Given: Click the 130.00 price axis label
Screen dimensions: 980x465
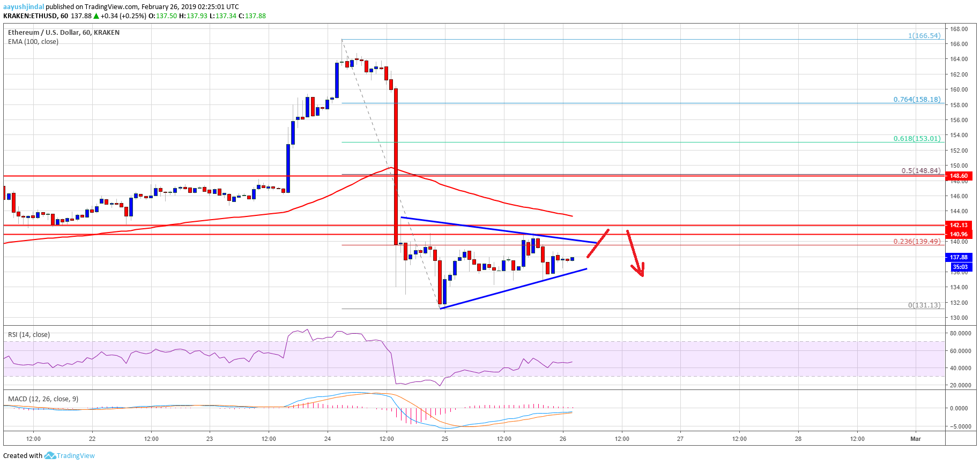Looking at the screenshot, I should [959, 318].
